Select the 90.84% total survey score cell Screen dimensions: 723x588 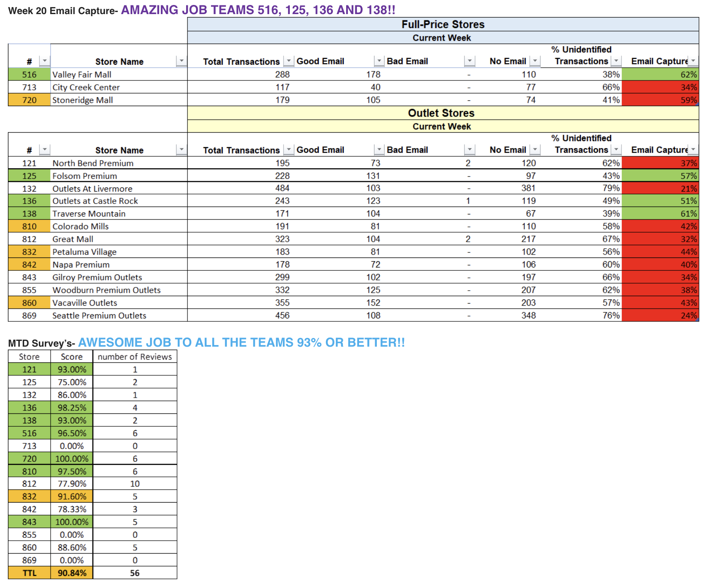tap(72, 573)
